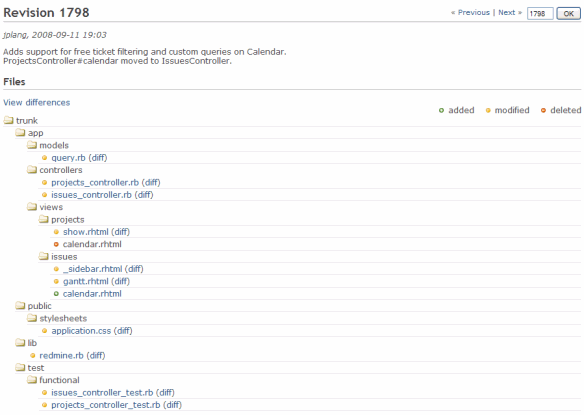Viewport: 584px width, 415px height.
Task: Click the controllers folder icon
Action: click(32, 170)
